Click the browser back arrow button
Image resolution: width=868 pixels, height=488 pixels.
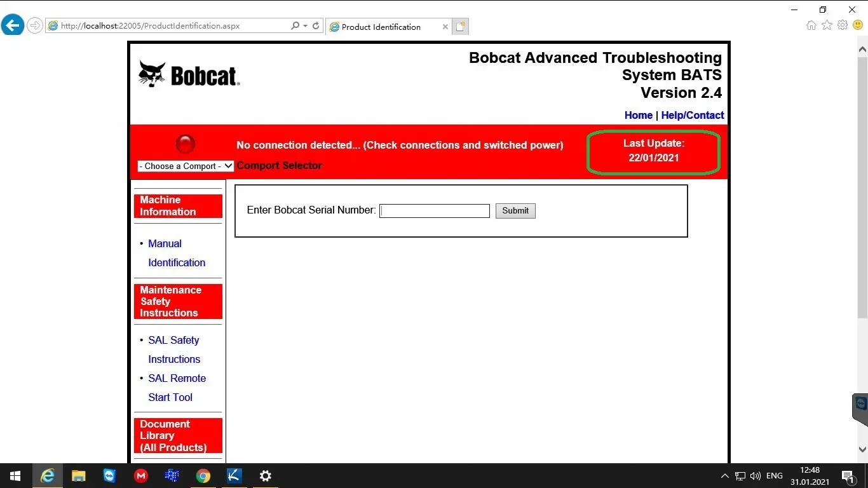(x=13, y=25)
